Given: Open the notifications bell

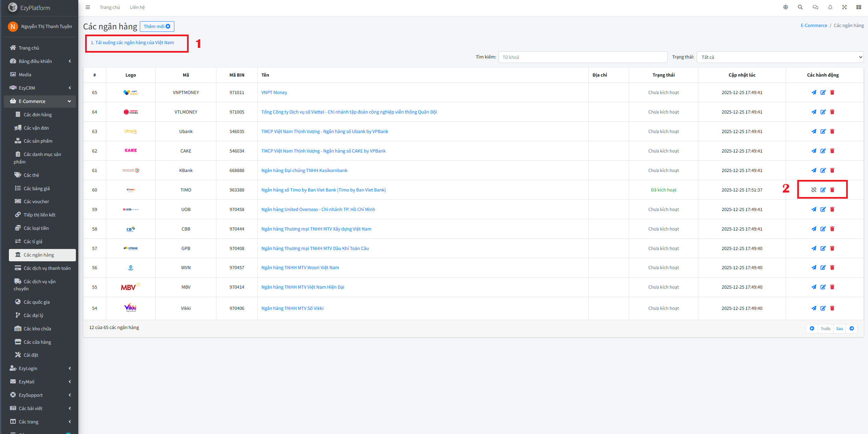Looking at the screenshot, I should coord(830,7).
